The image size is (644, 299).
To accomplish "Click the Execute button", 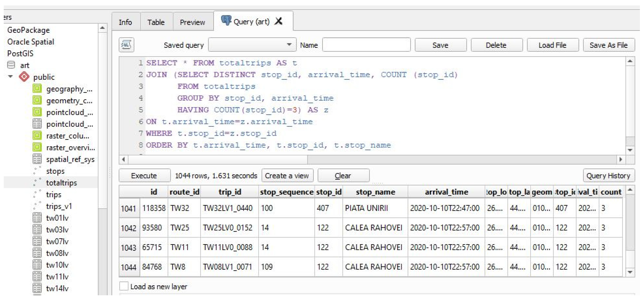I will [145, 175].
